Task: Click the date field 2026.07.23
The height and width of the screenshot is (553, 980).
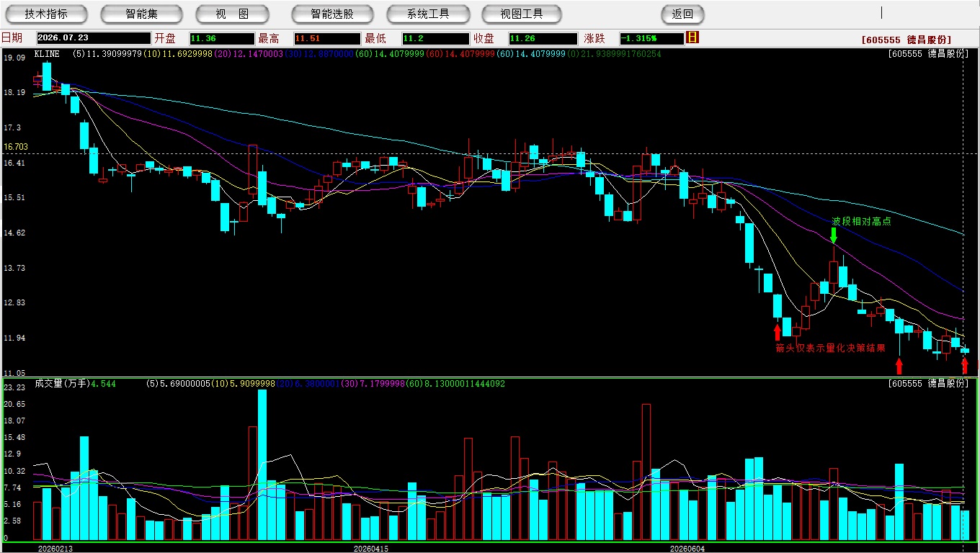Action: point(93,38)
